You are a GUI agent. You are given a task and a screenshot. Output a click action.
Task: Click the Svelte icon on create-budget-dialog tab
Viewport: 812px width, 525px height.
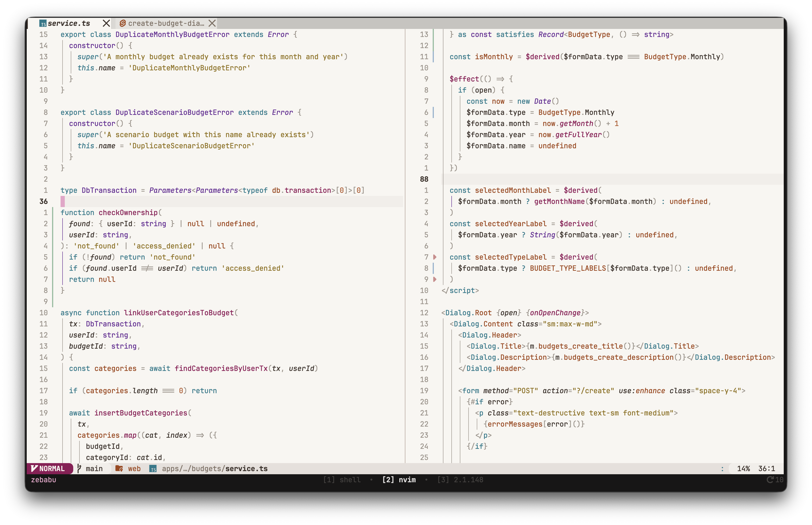pyautogui.click(x=123, y=23)
